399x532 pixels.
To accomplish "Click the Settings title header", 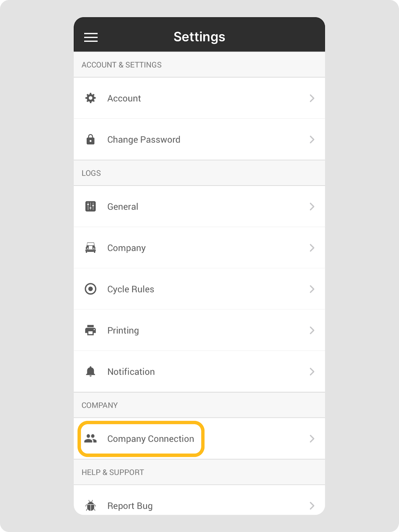I will pos(199,37).
